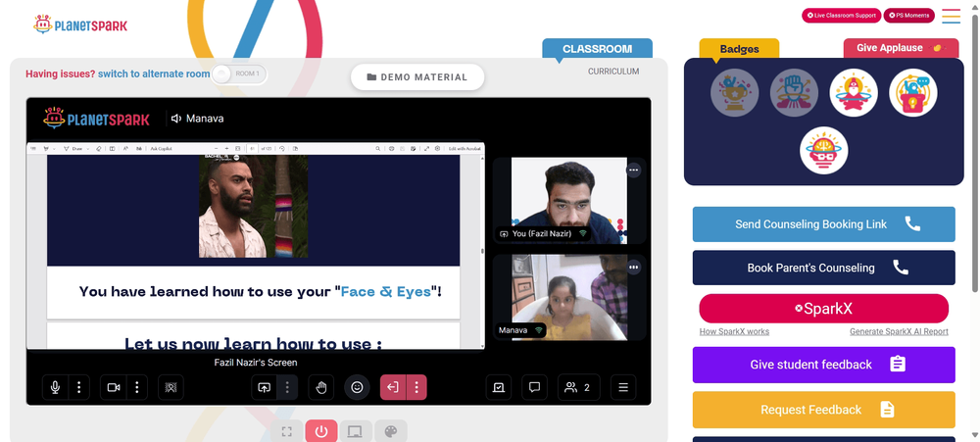Open the CURRICULUM tab
980x442 pixels.
613,72
